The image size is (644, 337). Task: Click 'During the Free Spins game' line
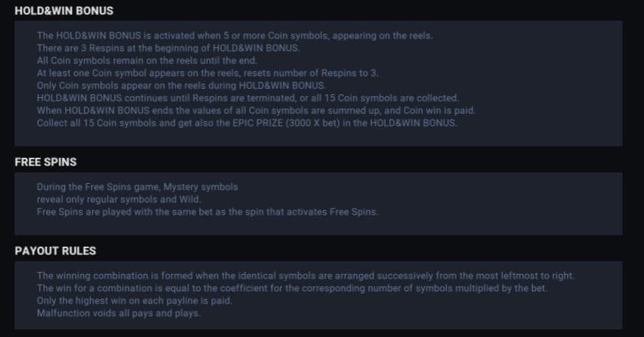(x=137, y=187)
